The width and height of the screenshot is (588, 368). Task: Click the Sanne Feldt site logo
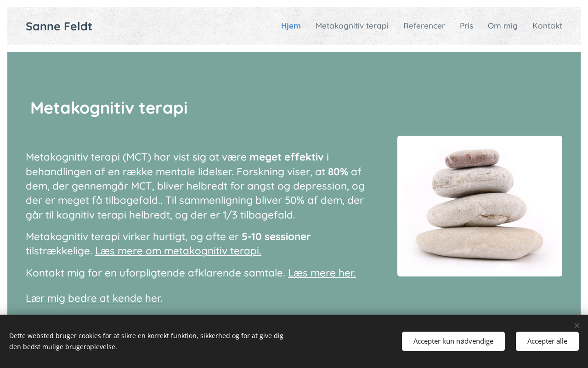[59, 26]
